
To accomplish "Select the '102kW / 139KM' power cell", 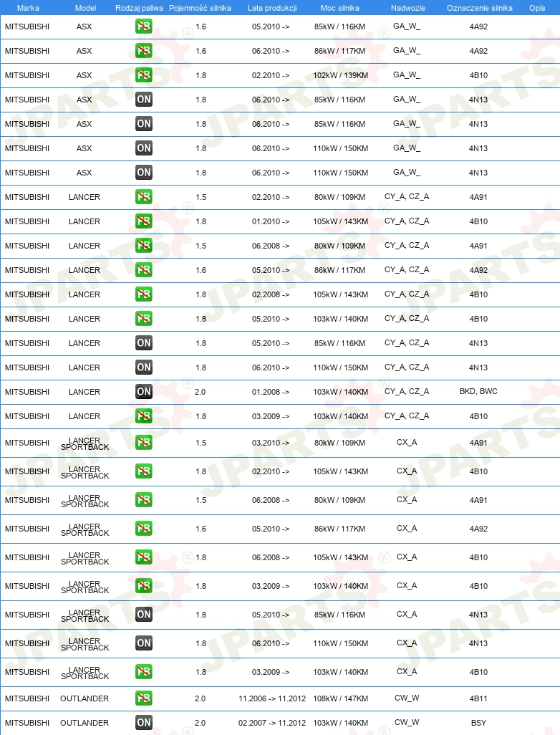I will coord(340,75).
